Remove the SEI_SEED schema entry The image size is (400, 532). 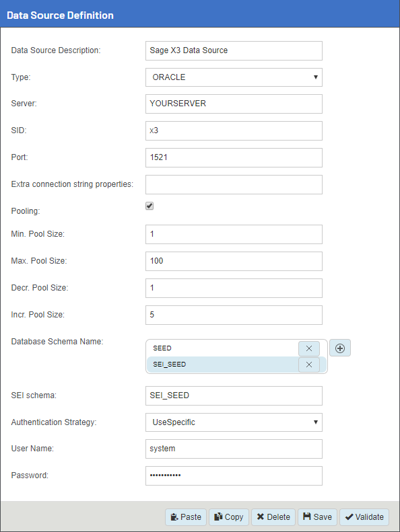point(309,365)
